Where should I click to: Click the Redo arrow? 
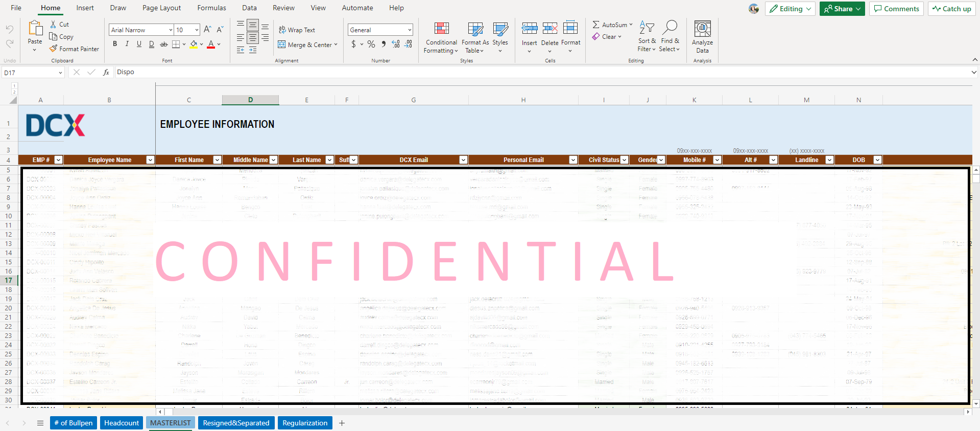tap(9, 44)
